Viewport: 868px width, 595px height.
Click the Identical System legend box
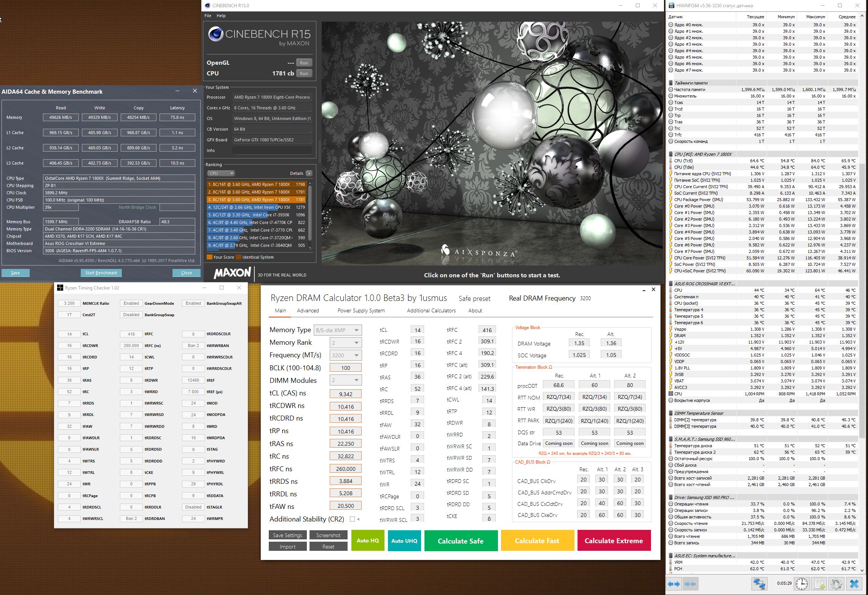238,257
